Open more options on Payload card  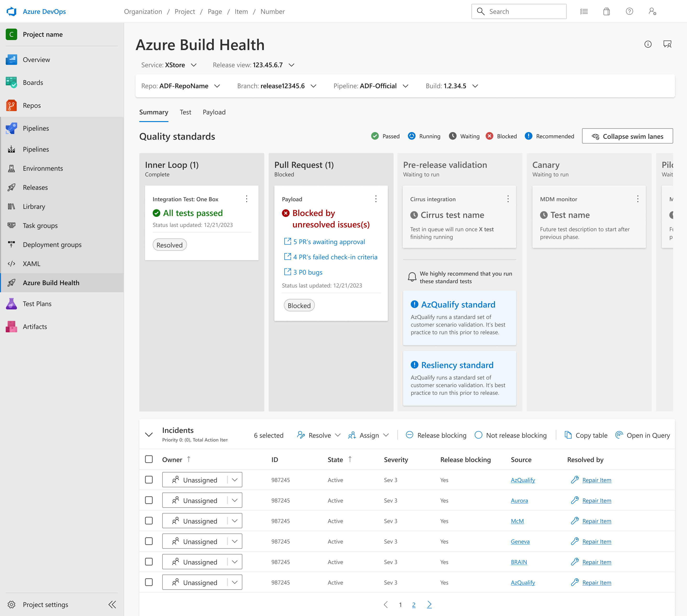375,199
